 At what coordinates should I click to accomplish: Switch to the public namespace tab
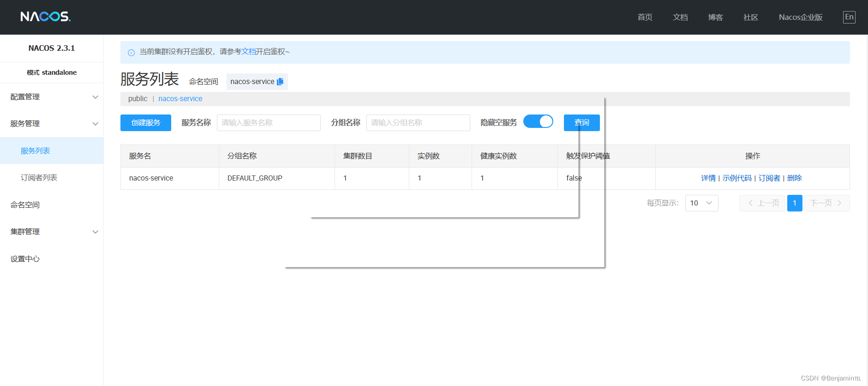[138, 99]
